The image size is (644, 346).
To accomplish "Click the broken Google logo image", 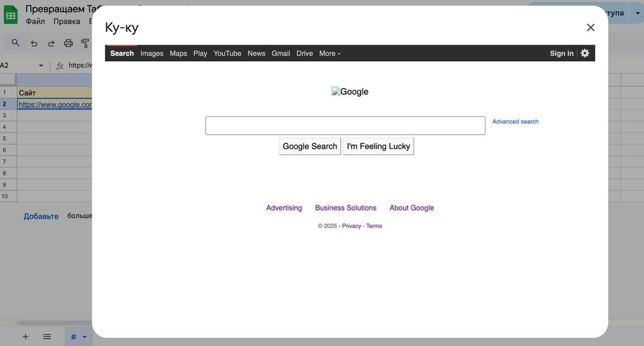I will 350,92.
